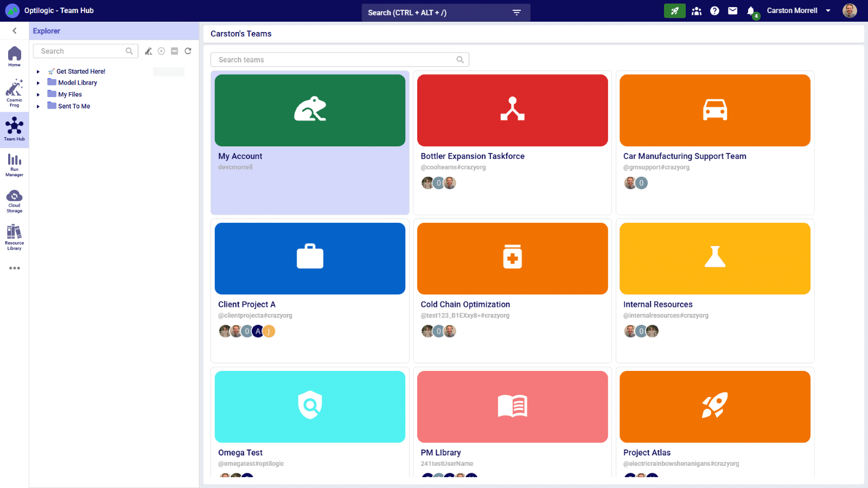
Task: Open the Carston Morrell account dropdown arrow
Action: pos(828,11)
